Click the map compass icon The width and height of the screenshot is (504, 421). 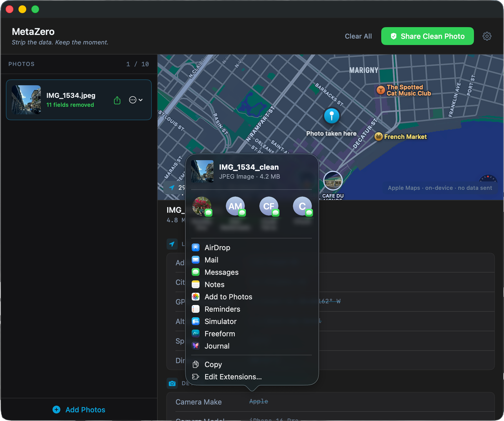click(x=488, y=179)
